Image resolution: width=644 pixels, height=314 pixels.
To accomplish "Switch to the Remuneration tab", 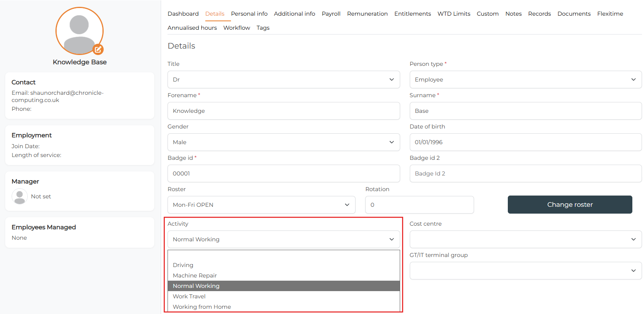I will pyautogui.click(x=368, y=14).
